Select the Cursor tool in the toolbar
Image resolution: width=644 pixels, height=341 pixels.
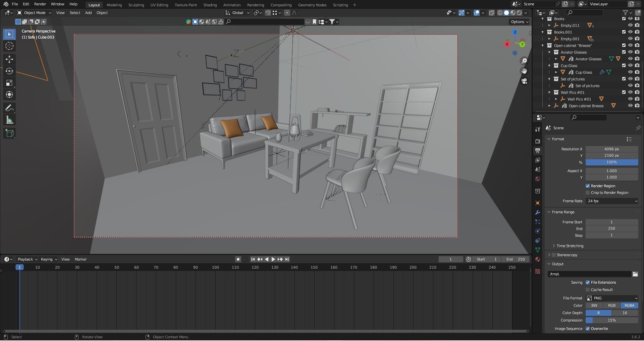point(9,46)
